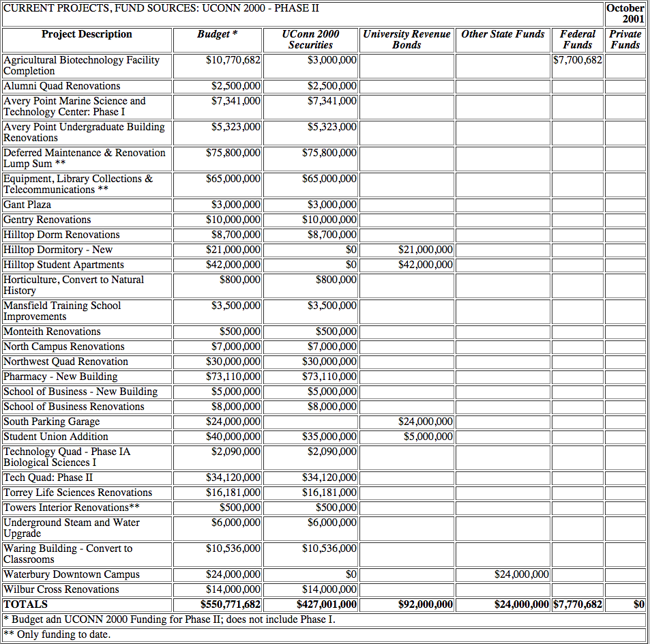
Task: Click the Hilltop Student Apartments row label
Action: point(64,265)
